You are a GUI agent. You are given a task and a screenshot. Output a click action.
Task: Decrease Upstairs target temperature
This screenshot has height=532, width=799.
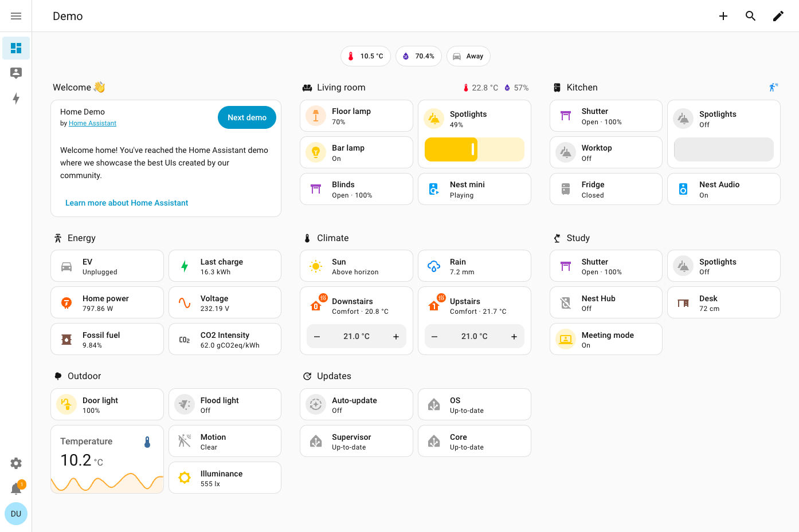(x=434, y=337)
